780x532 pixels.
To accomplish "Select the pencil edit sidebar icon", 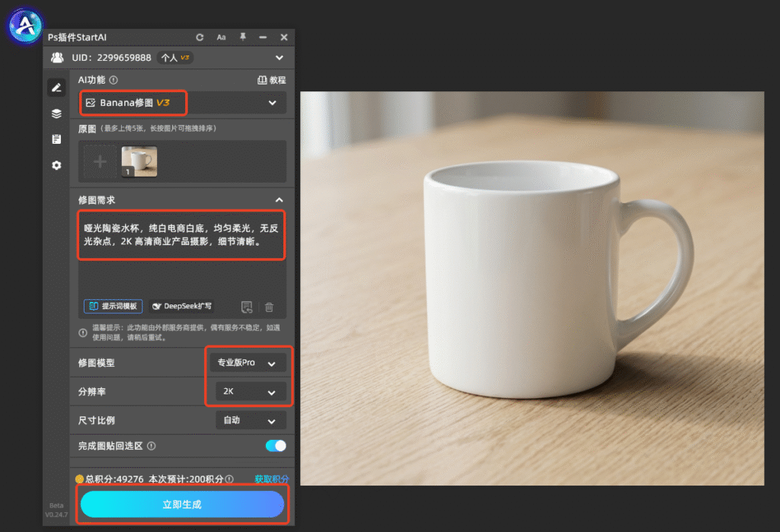I will [x=56, y=88].
